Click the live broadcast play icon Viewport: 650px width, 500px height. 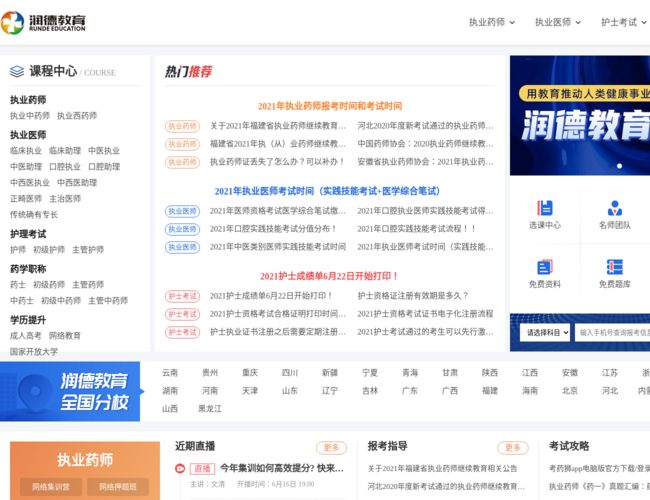tap(179, 468)
